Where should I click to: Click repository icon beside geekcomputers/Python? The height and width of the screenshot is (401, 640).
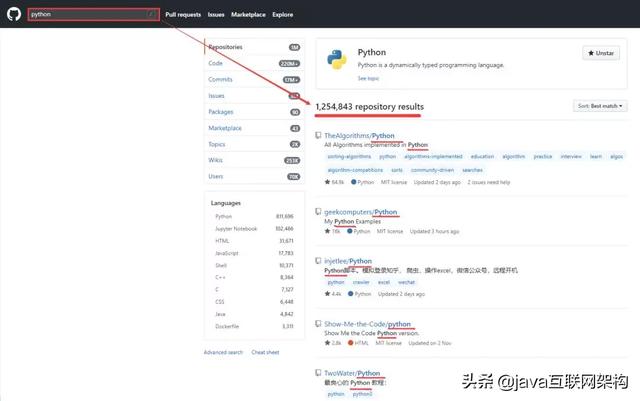tap(318, 212)
